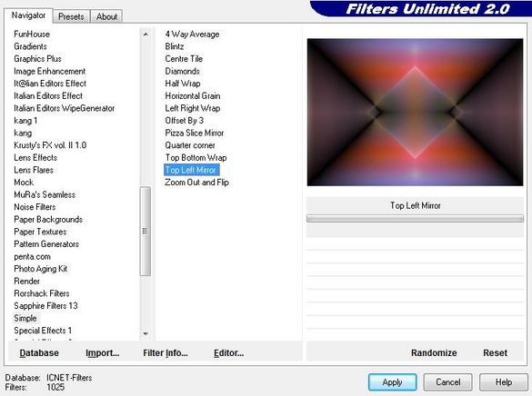Select Sapphire Filters 13 category
This screenshot has width=532, height=396.
[x=45, y=305]
